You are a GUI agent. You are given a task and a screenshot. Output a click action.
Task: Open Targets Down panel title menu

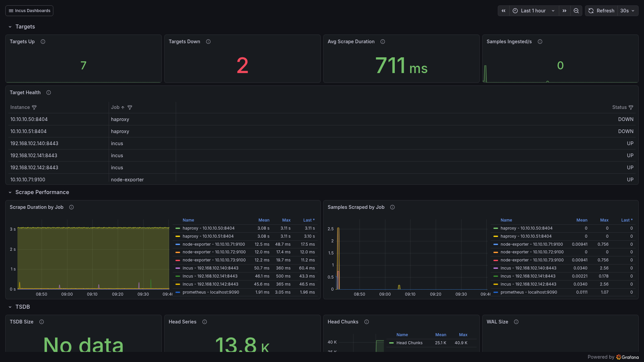184,42
